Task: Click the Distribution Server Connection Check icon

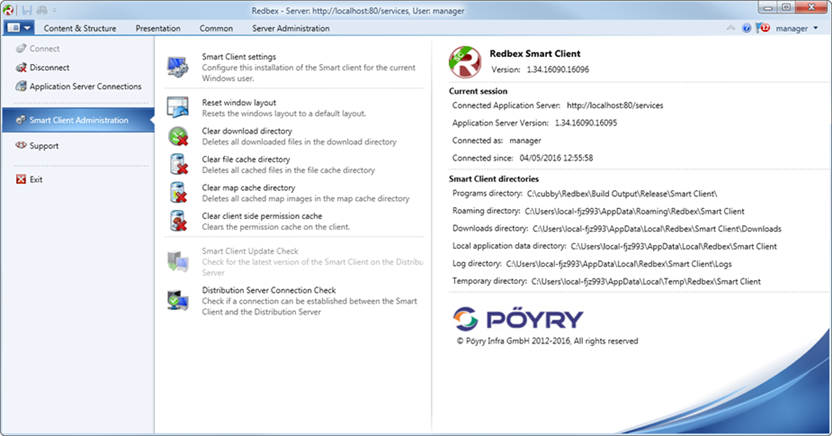Action: (178, 296)
